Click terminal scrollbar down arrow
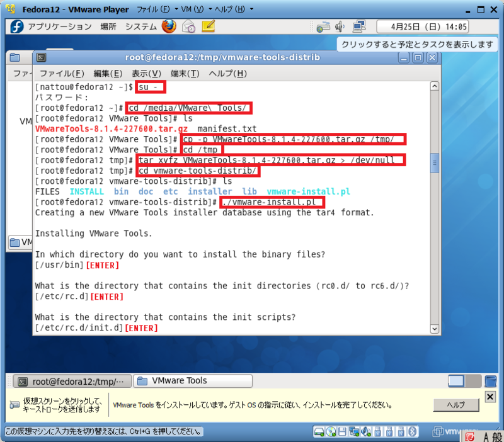The width and height of the screenshot is (504, 442). [x=434, y=329]
